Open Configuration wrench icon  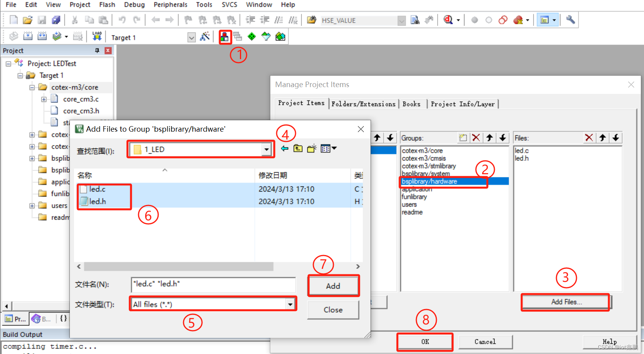point(571,20)
